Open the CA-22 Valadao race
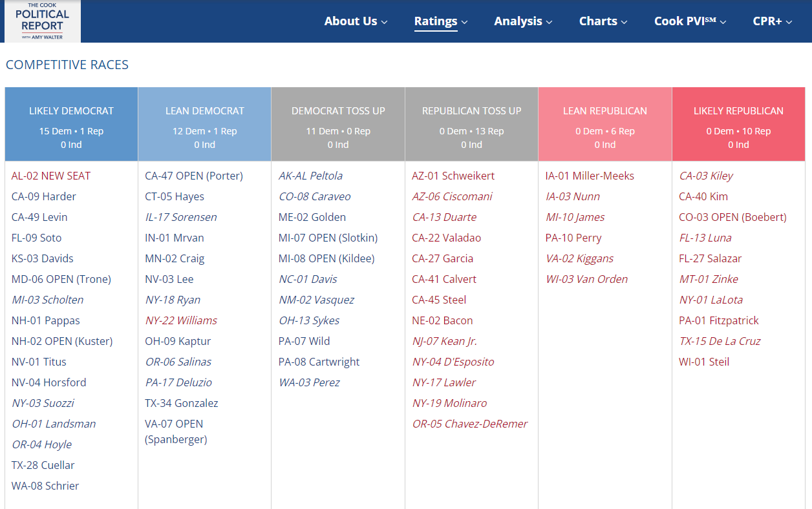The width and height of the screenshot is (812, 509). (x=447, y=238)
